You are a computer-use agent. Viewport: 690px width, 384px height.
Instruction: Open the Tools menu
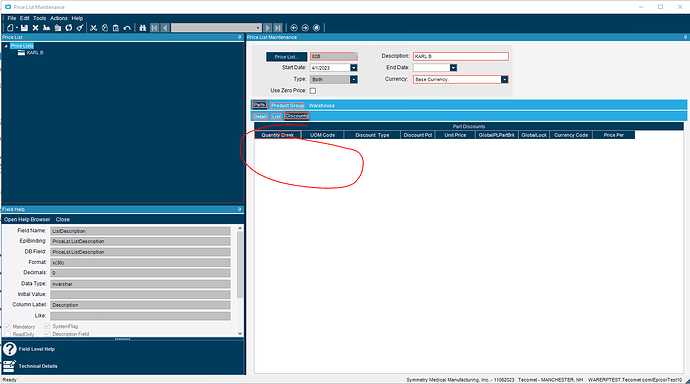pyautogui.click(x=40, y=18)
